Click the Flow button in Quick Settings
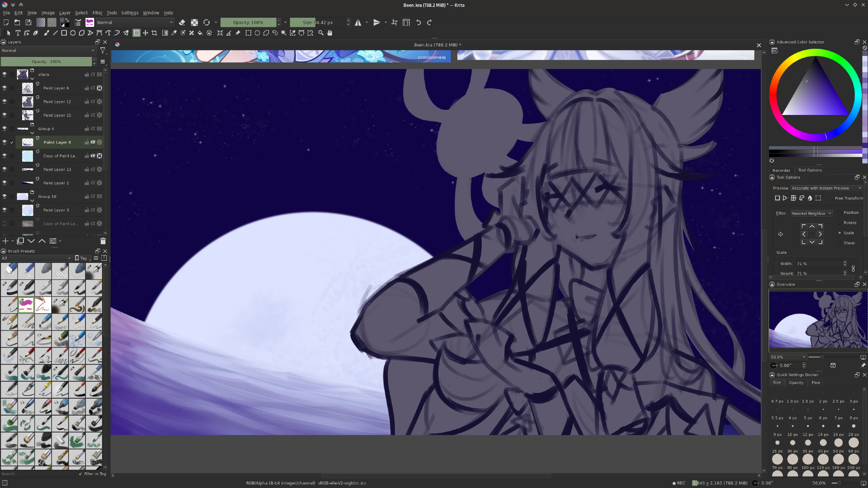 pos(815,383)
